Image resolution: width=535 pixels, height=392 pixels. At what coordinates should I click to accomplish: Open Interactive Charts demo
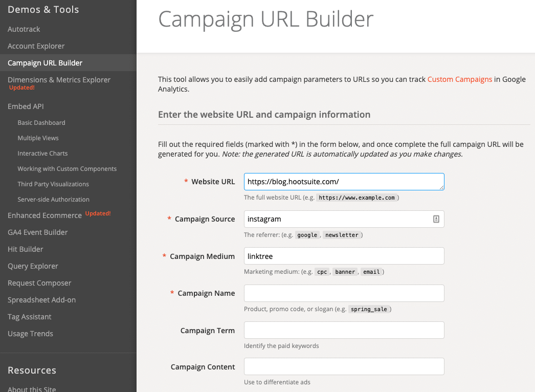[x=42, y=154]
